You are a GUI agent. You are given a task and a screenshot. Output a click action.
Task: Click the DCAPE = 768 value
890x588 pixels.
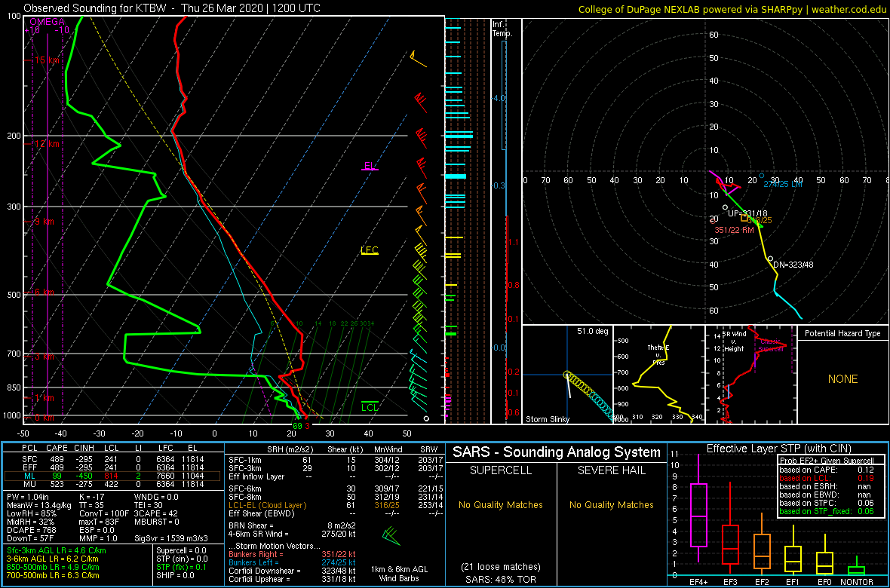pyautogui.click(x=31, y=531)
